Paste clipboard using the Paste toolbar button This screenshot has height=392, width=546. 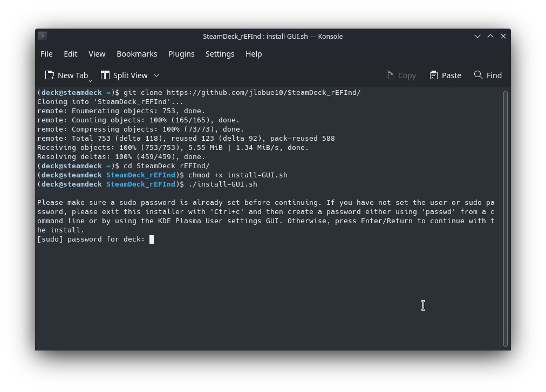point(445,75)
